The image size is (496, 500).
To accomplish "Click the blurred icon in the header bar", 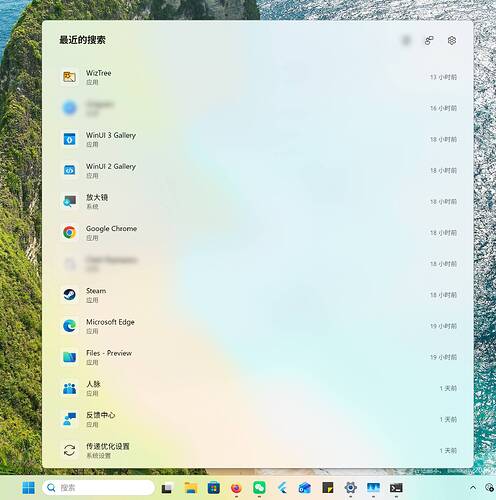I will (x=406, y=41).
